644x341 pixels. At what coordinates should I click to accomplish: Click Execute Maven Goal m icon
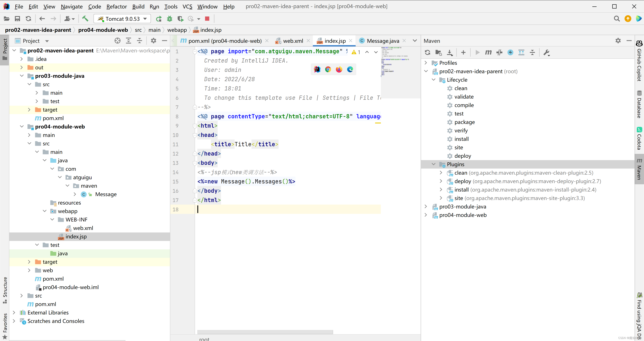pos(488,53)
